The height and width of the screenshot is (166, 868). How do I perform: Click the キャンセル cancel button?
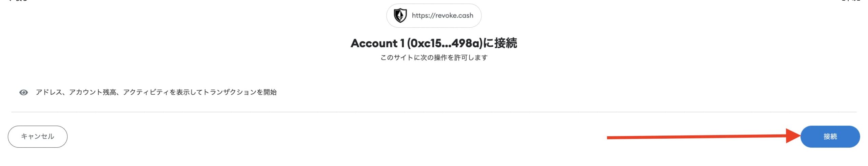point(38,137)
